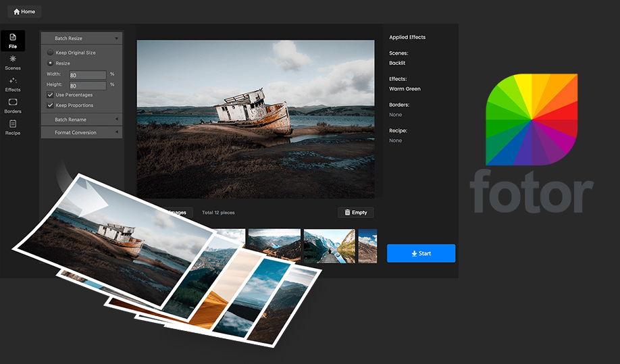Click the 'Total 12 pieces' text
The height and width of the screenshot is (364, 620).
tap(218, 213)
